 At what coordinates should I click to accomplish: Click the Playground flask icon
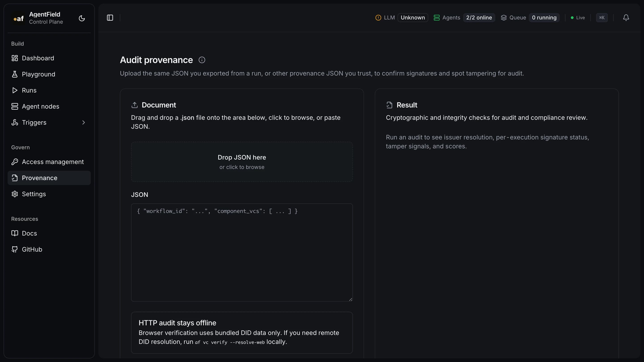point(15,74)
